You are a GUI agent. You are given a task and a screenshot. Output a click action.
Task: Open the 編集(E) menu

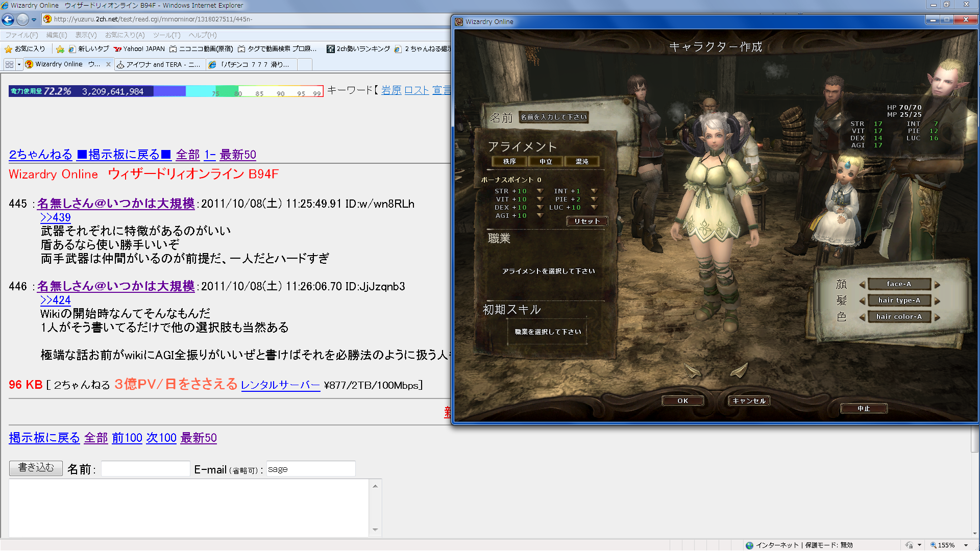[57, 35]
